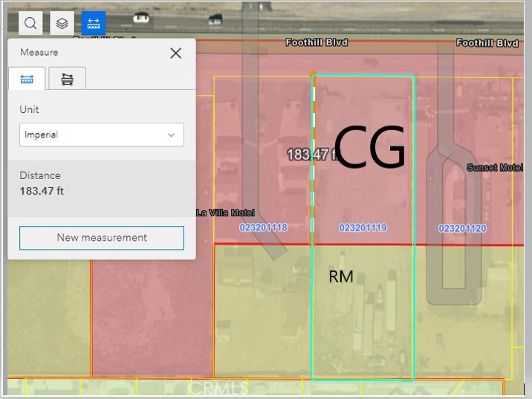Click the La Villa Motel map label
Viewport: 532px width, 399px height.
tap(225, 213)
